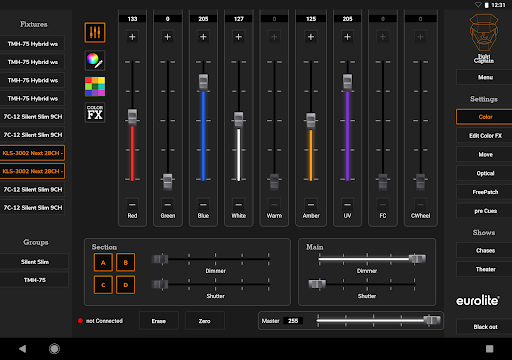Click the Zero button
The width and height of the screenshot is (512, 360).
205,321
